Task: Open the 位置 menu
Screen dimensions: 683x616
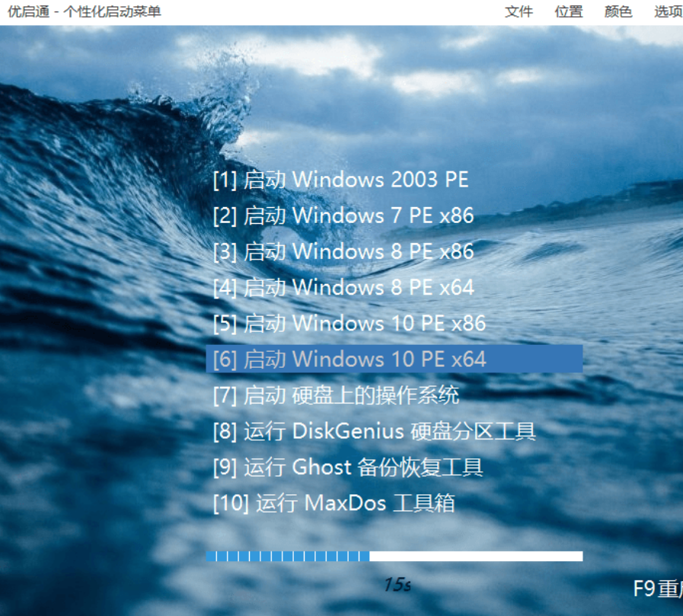Action: point(569,11)
